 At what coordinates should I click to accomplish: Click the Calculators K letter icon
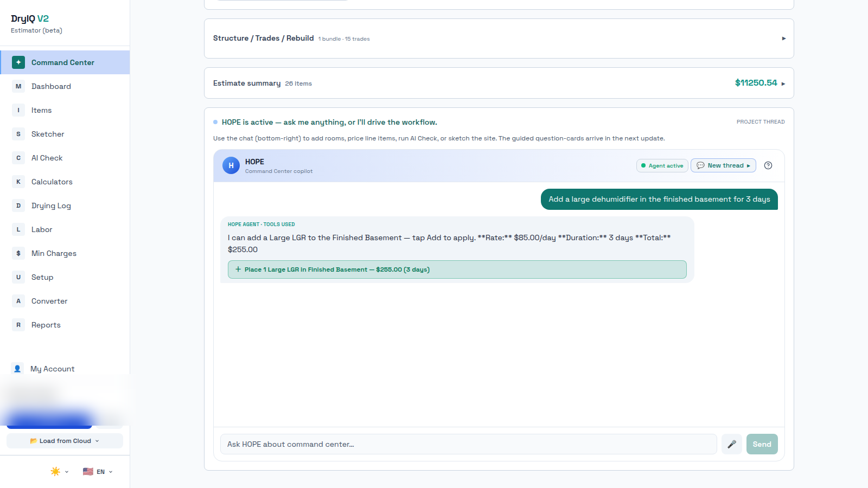[x=18, y=182]
